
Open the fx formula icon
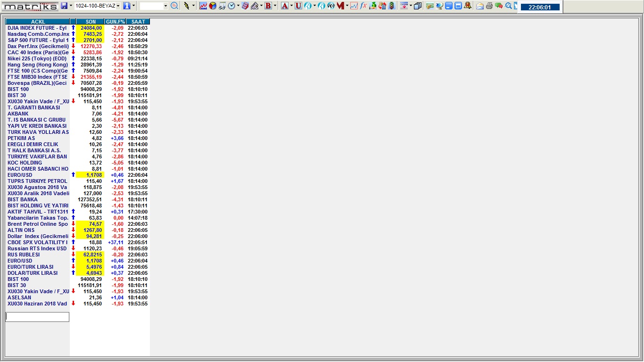pos(363,6)
